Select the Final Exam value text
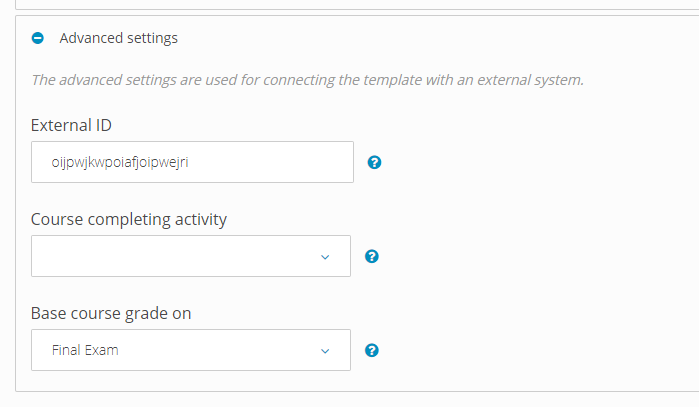Viewport: 699px width, 407px height. (x=85, y=350)
